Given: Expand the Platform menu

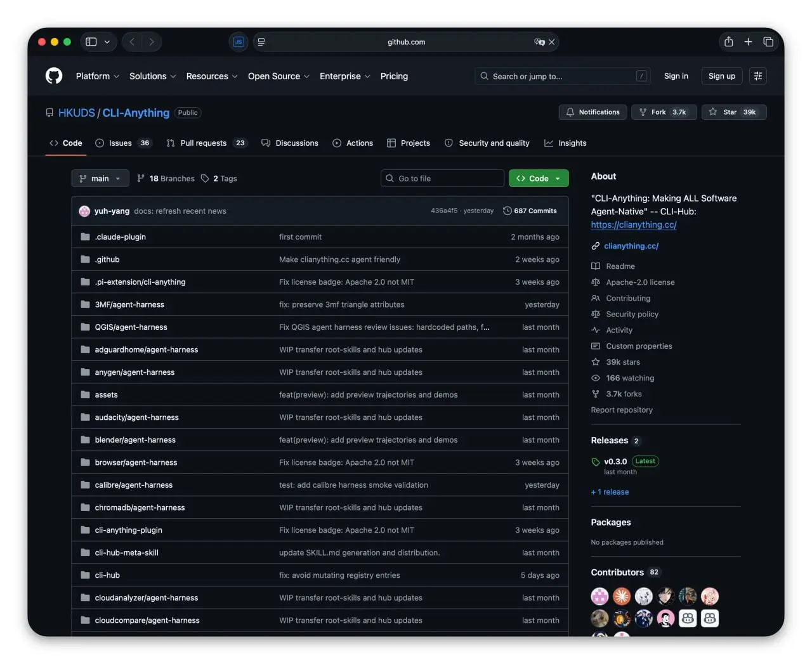Looking at the screenshot, I should (x=98, y=76).
